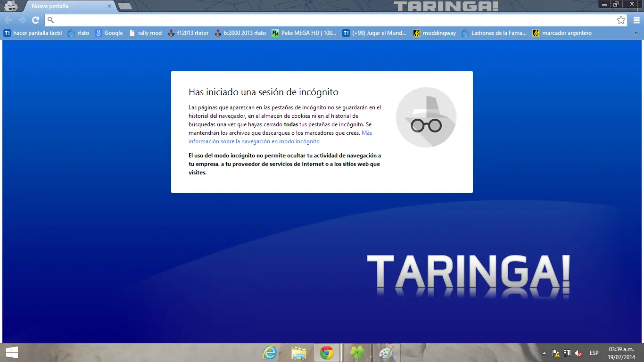Click the incognito spy icon beside the tab

(x=11, y=6)
